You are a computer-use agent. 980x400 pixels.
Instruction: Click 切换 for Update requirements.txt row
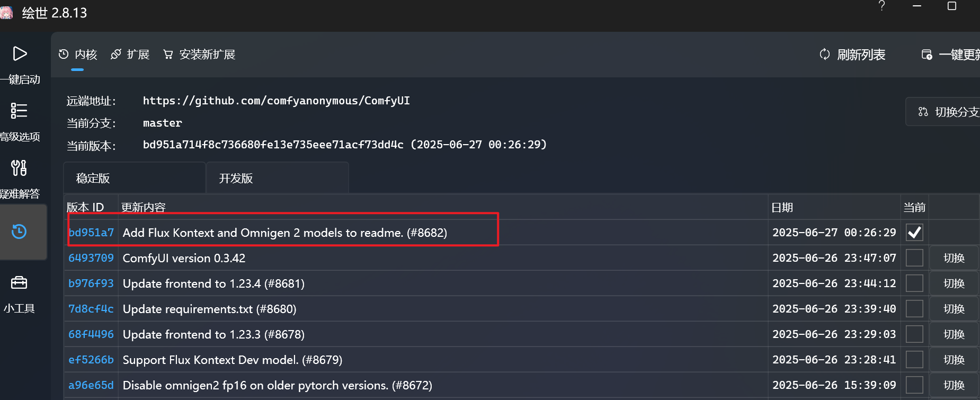954,309
